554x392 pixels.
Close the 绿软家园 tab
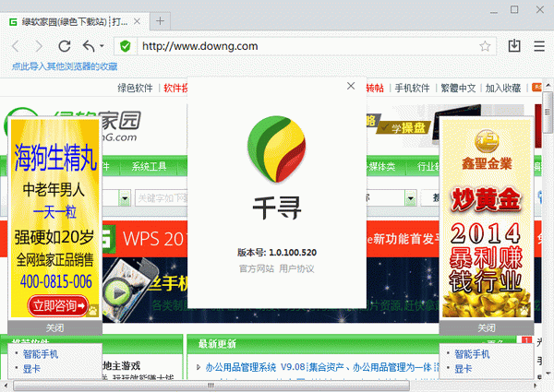coord(137,21)
